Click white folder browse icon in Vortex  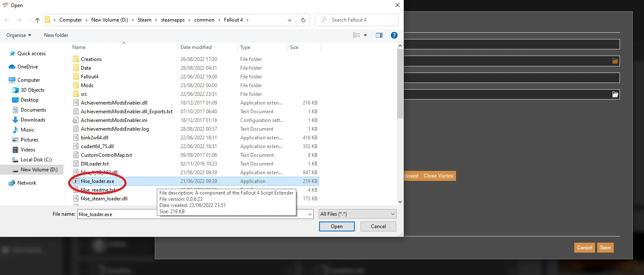click(615, 95)
